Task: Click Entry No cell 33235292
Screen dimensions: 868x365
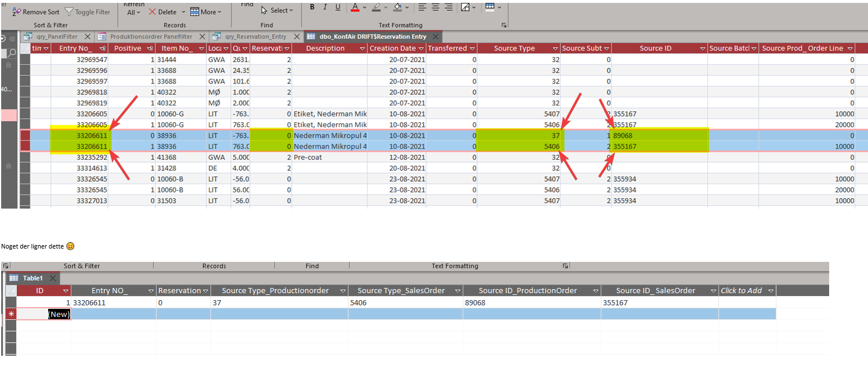Action: [79, 157]
